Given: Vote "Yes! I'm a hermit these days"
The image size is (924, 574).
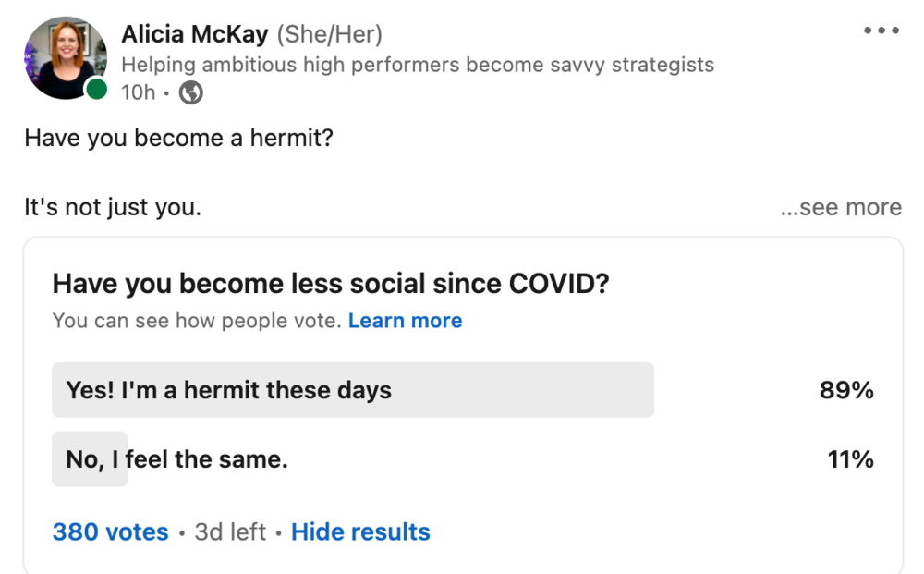Looking at the screenshot, I should (x=352, y=390).
